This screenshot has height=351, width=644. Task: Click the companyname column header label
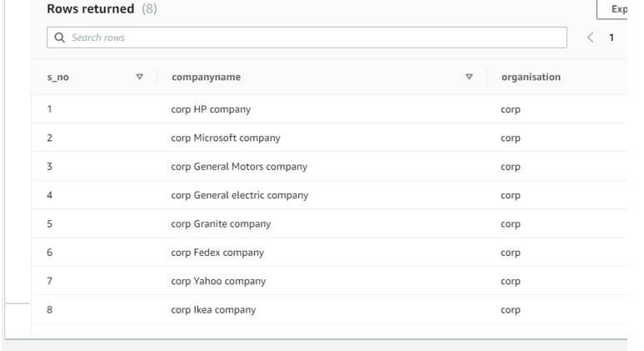[x=206, y=77]
